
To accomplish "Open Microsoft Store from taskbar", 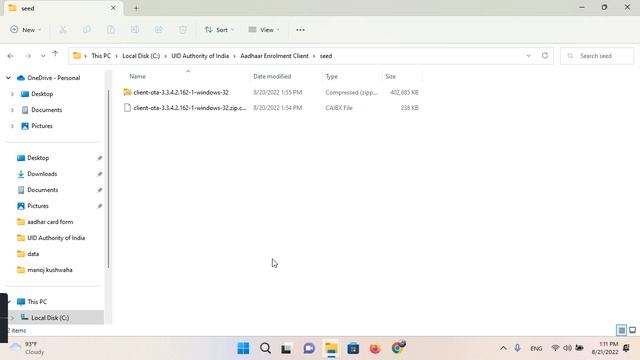I will pos(353,348).
